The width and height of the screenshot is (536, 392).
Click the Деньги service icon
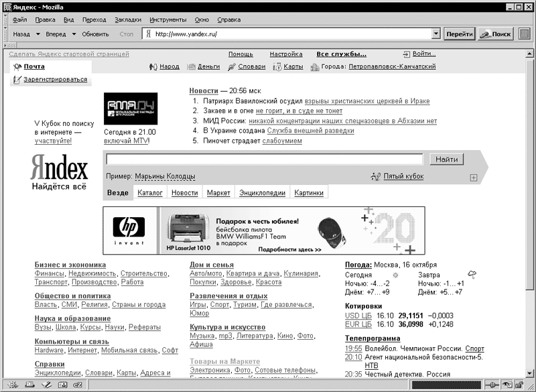(x=192, y=66)
